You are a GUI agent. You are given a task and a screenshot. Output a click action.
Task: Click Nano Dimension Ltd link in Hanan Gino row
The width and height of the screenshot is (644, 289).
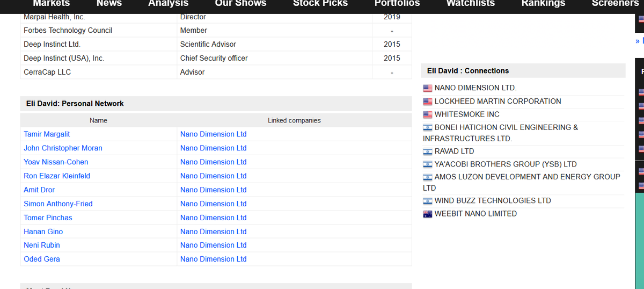[214, 232]
